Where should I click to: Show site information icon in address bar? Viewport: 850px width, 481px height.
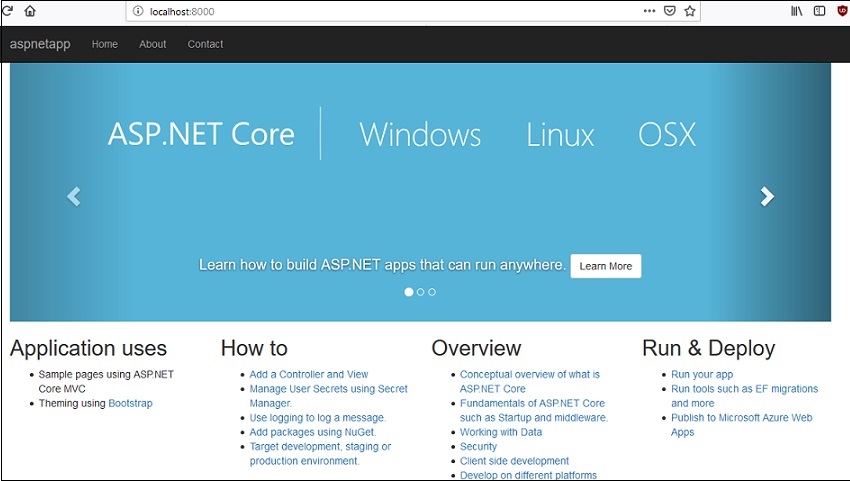[138, 11]
